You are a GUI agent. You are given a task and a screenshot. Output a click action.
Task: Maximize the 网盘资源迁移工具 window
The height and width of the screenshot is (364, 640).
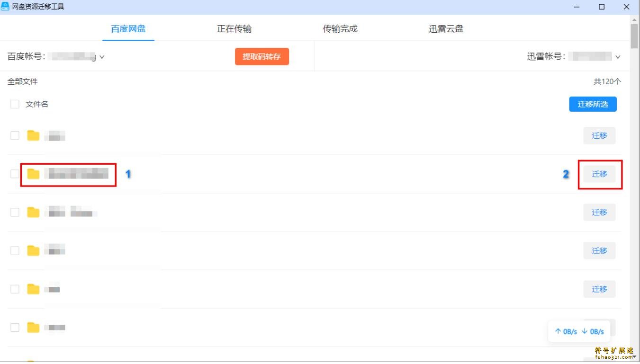(x=602, y=7)
